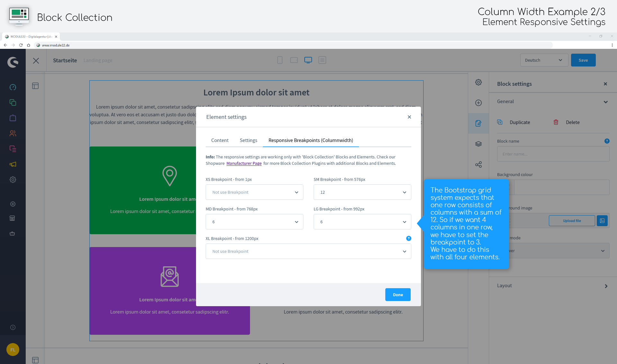Click the Startseite page title
This screenshot has width=617, height=364.
click(x=65, y=60)
